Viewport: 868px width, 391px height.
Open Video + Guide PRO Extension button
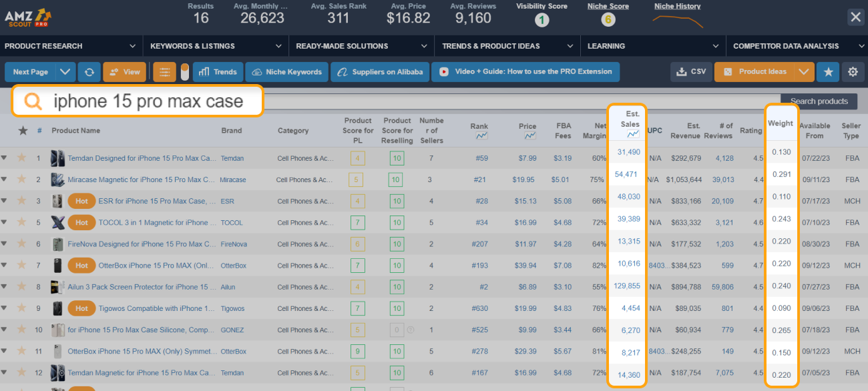click(525, 72)
